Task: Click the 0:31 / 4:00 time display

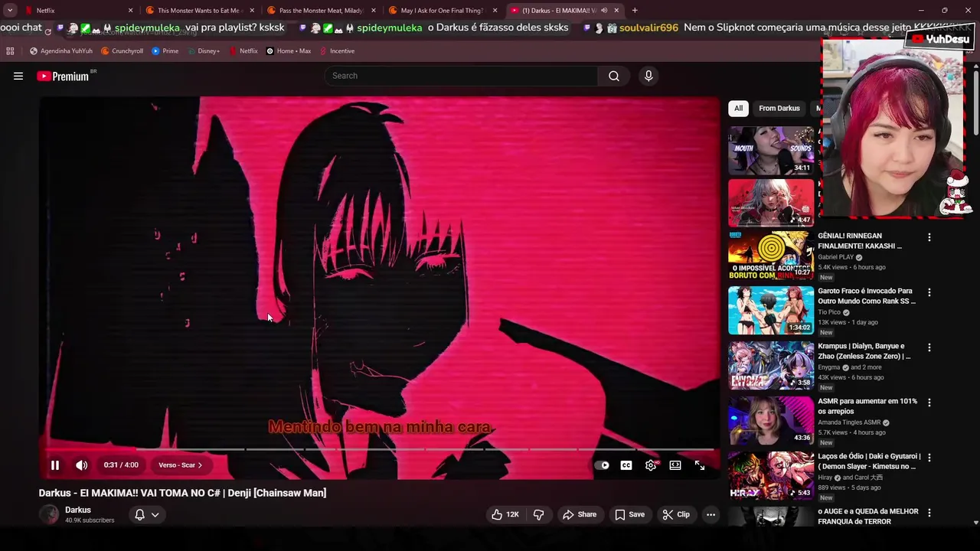Action: 121,465
